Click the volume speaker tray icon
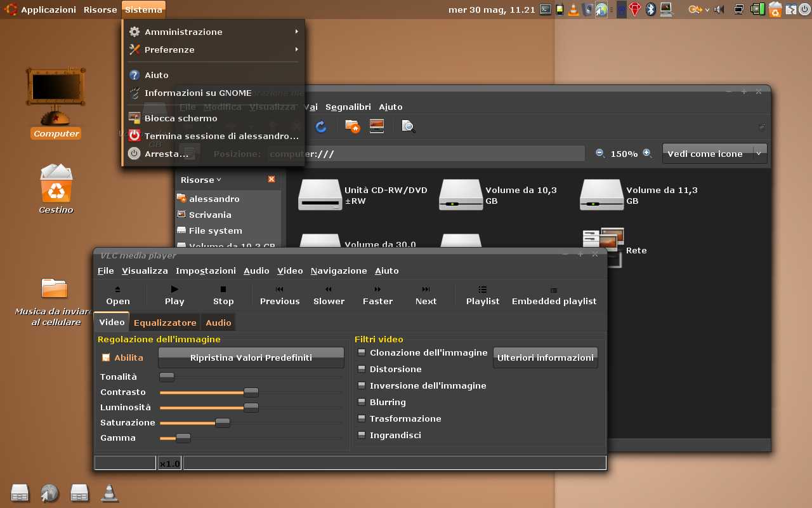812x508 pixels. click(x=719, y=10)
